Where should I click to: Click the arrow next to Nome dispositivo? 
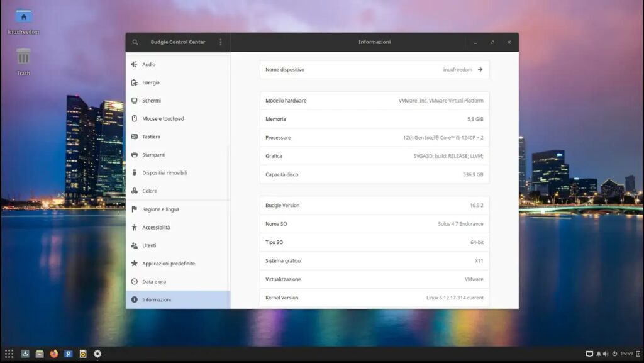click(x=480, y=69)
